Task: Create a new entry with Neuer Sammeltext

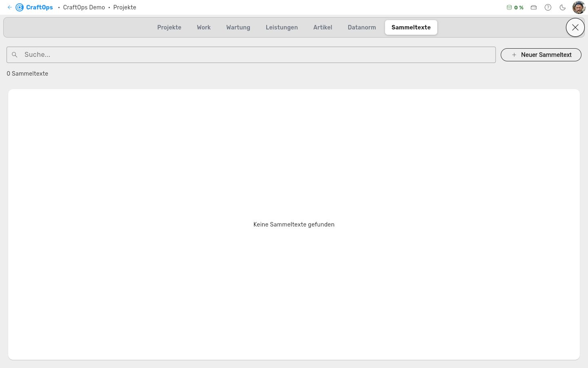Action: 541,55
